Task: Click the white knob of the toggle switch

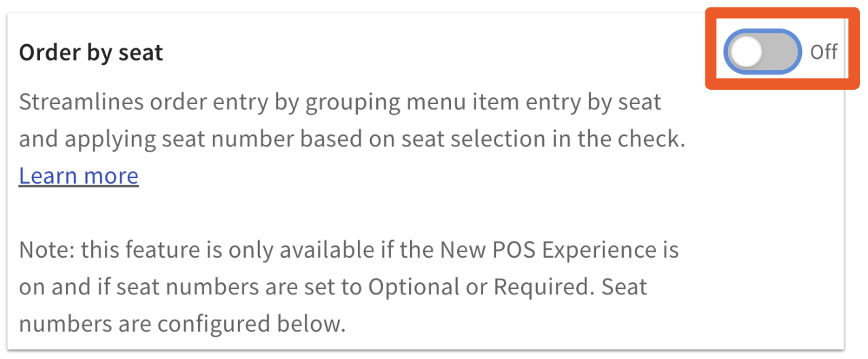Action: tap(747, 52)
